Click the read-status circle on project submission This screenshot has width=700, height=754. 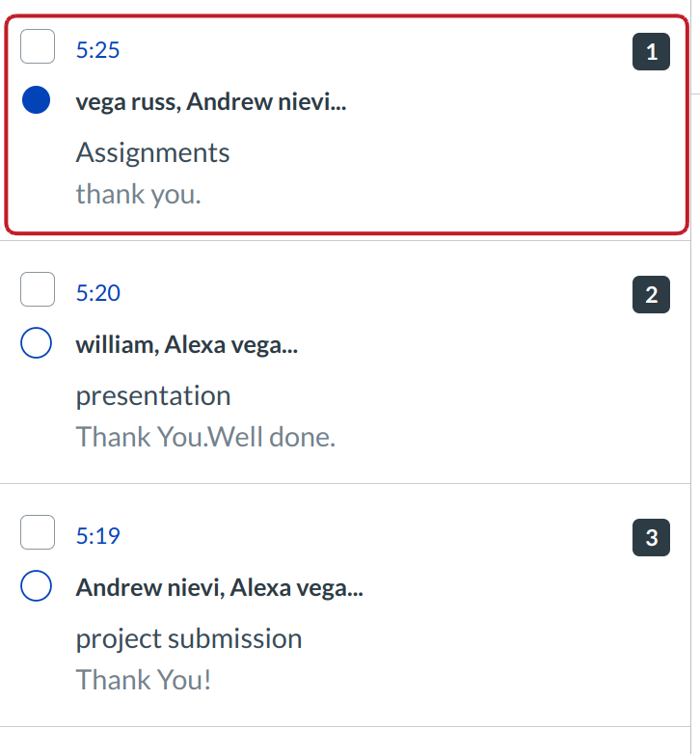coord(36,586)
